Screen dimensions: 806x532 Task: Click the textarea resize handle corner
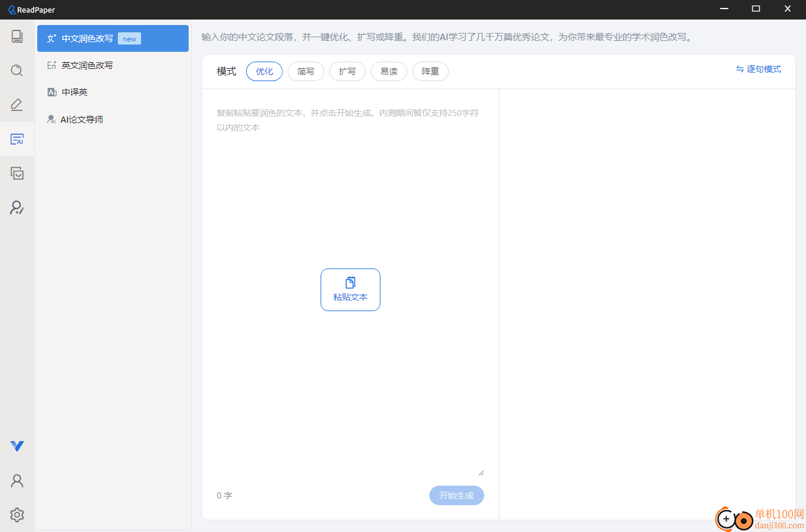point(481,472)
